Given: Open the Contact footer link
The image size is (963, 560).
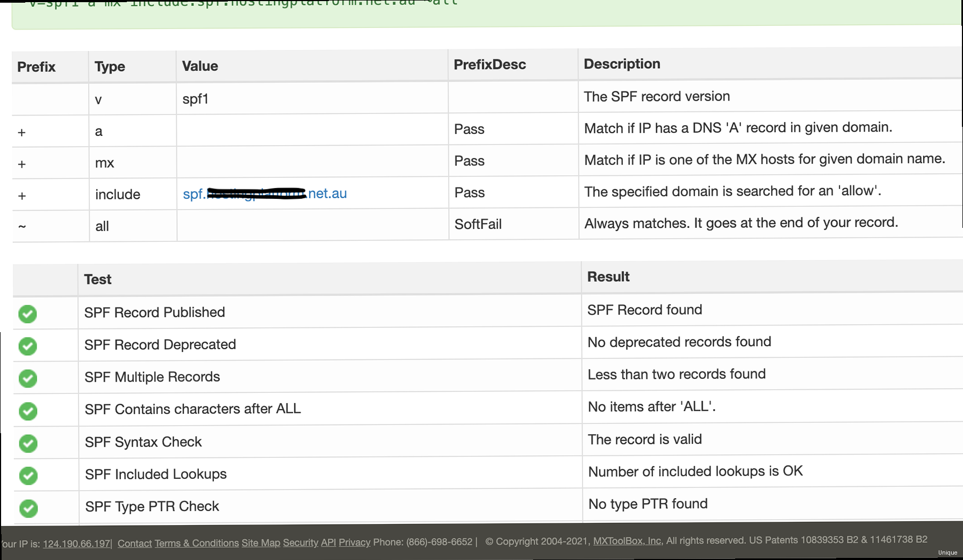Looking at the screenshot, I should [x=134, y=543].
